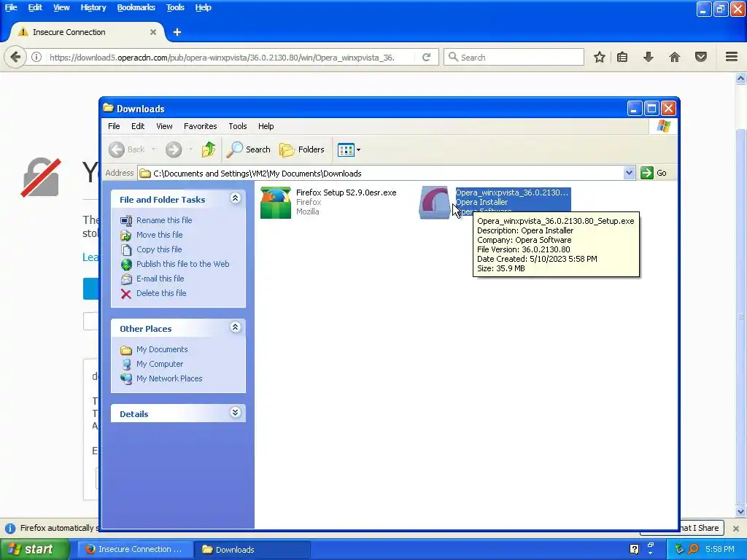
Task: Open Explorer Favorites menu
Action: click(200, 126)
